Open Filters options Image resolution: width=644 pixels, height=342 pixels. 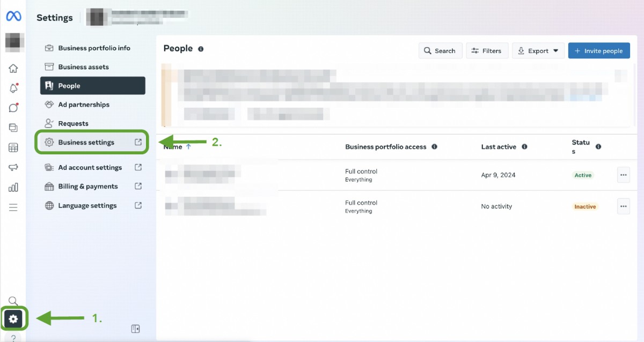point(487,51)
